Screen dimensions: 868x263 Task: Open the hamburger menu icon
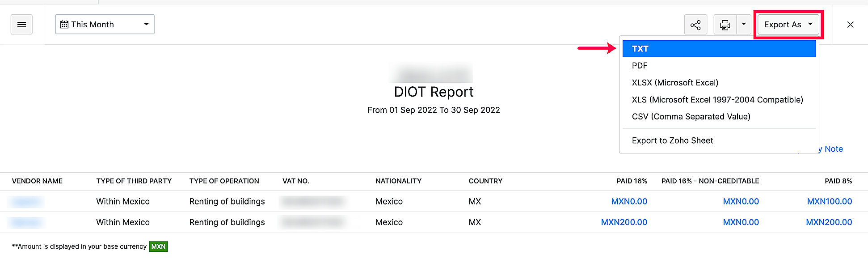pyautogui.click(x=21, y=24)
